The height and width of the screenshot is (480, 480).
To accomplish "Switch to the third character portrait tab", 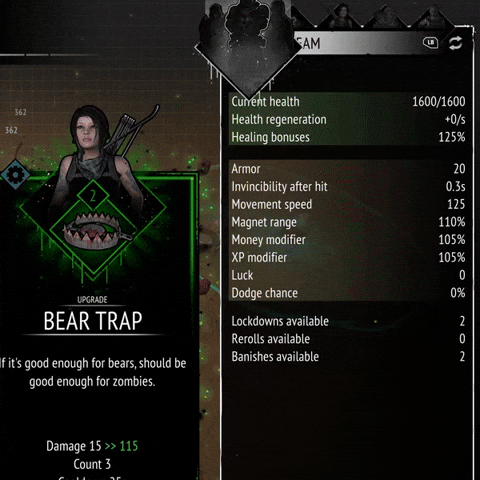I will click(386, 16).
